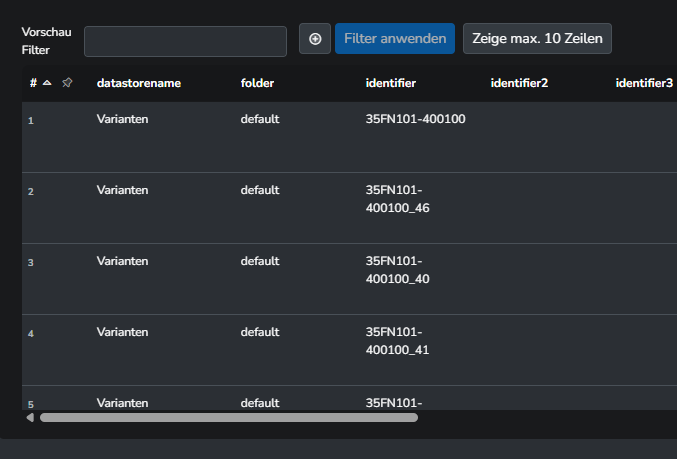This screenshot has height=459, width=677.
Task: Click the identifier2 column header
Action: pos(519,83)
